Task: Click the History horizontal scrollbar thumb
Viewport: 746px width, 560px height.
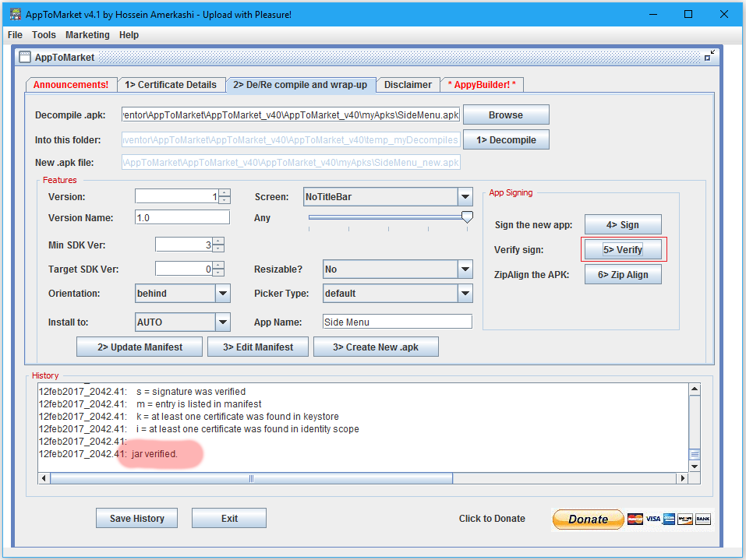Action: pos(251,477)
